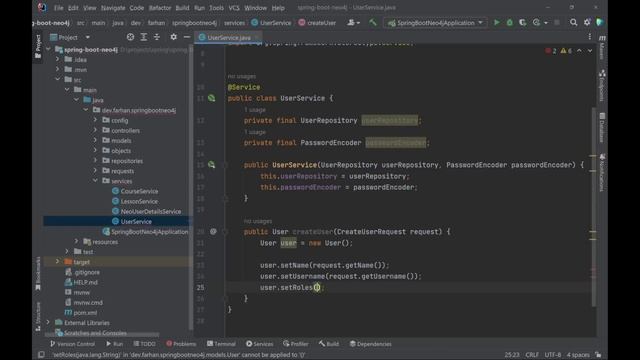This screenshot has height=360, width=640.
Task: Run SpringBootNeo4jApplication with the green play icon
Action: (x=496, y=22)
